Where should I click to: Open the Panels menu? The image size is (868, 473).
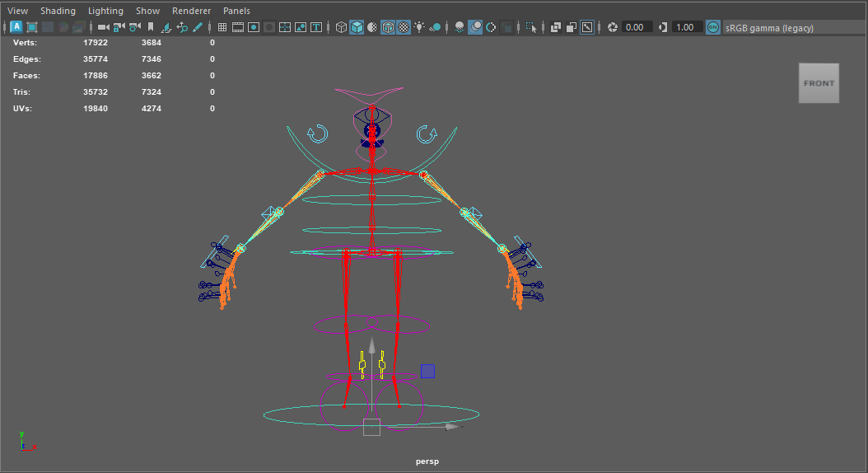click(236, 11)
